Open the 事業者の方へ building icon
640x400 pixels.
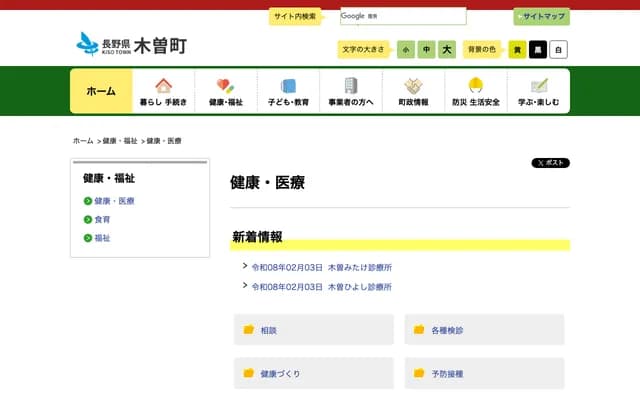tap(350, 86)
